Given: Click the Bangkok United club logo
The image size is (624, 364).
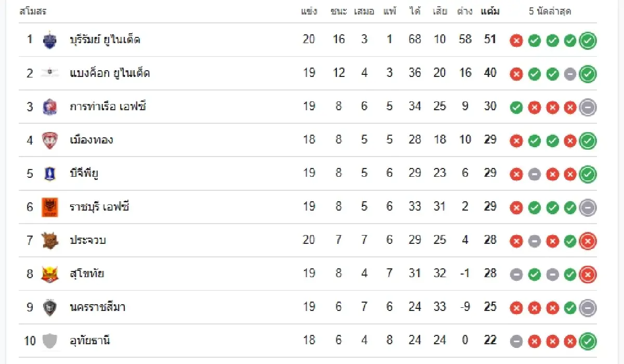Looking at the screenshot, I should tap(49, 73).
